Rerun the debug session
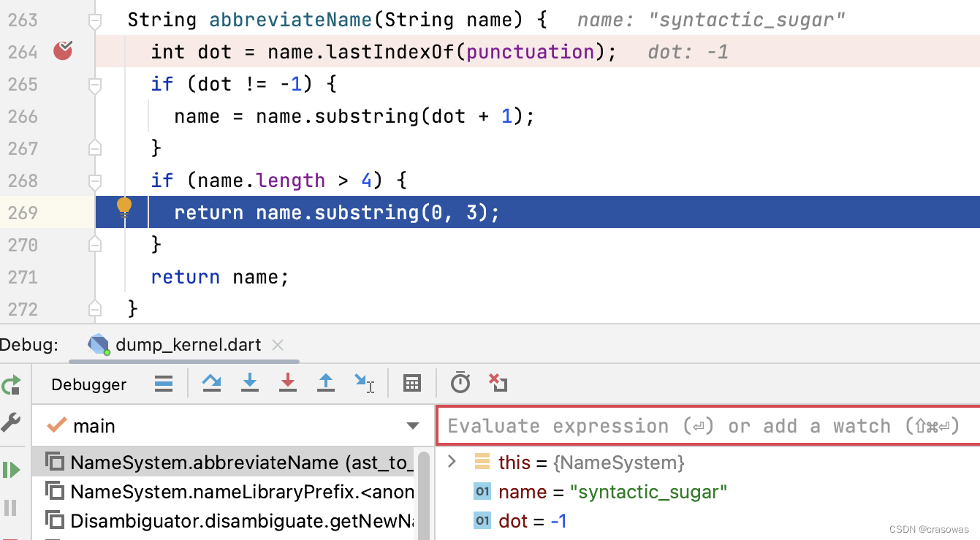980x540 pixels. click(x=11, y=385)
